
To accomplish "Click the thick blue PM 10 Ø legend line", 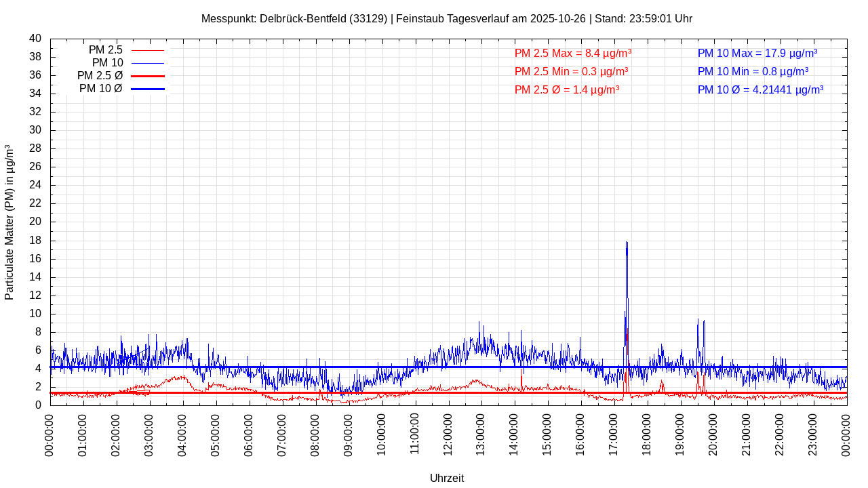I will coord(147,89).
